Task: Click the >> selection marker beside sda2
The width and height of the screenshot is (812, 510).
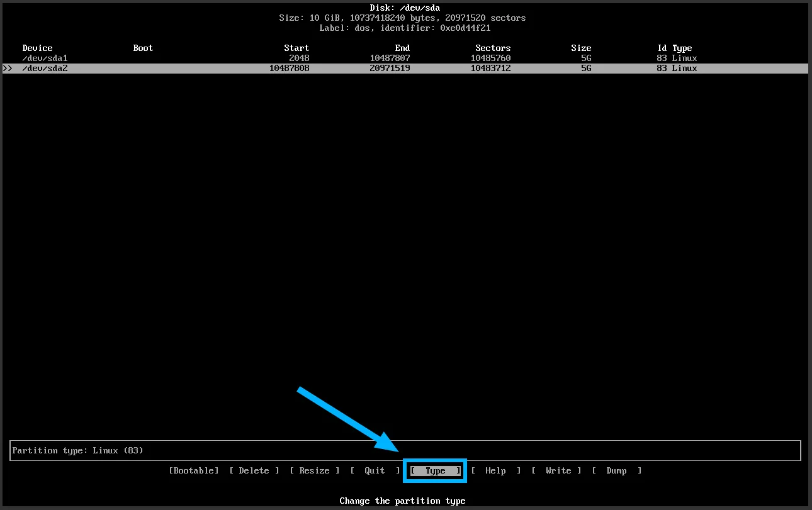Action: tap(8, 68)
